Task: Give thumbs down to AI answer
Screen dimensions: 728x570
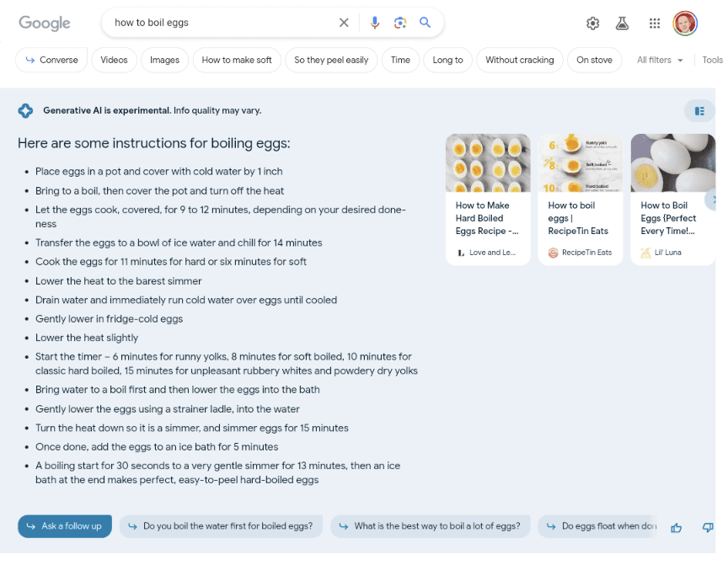Action: [x=708, y=527]
